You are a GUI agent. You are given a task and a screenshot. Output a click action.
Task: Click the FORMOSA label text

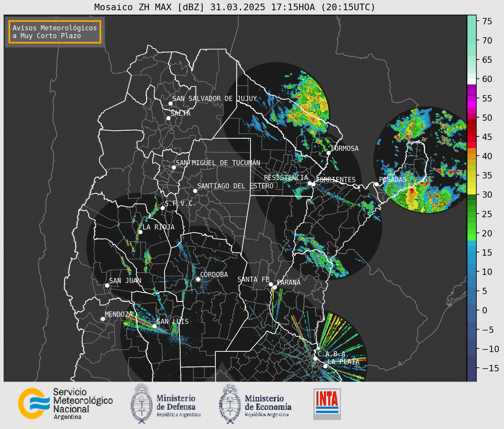click(345, 148)
